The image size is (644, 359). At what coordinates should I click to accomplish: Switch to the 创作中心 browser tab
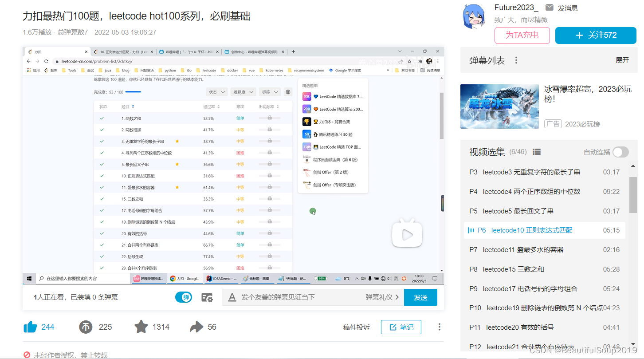click(255, 51)
